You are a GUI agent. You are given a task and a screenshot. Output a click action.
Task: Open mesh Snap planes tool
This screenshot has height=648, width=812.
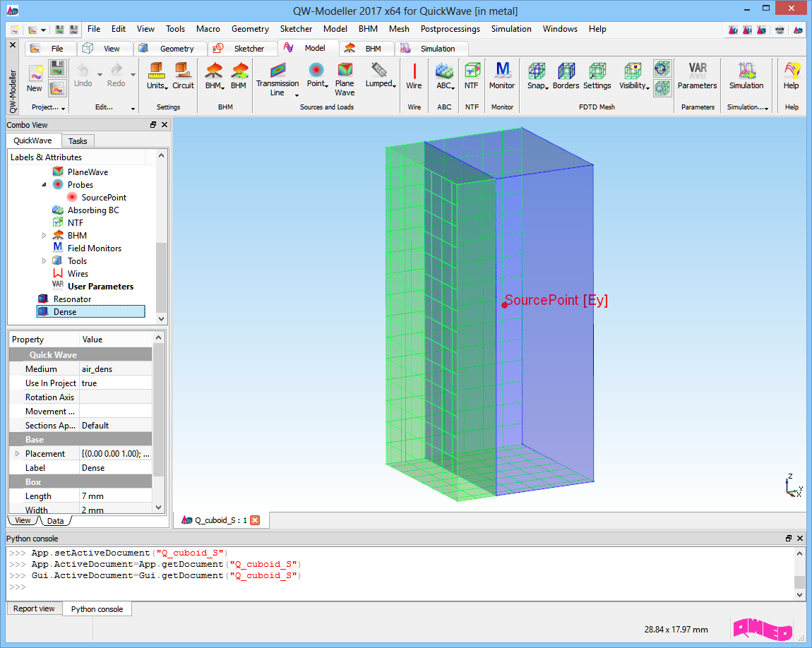pyautogui.click(x=537, y=76)
